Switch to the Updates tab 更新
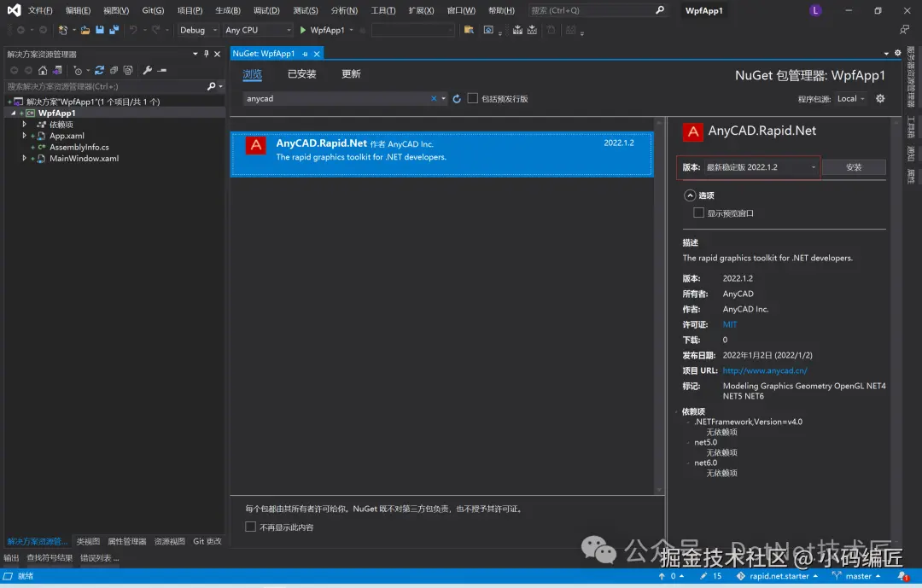This screenshot has width=922, height=588. coord(351,74)
